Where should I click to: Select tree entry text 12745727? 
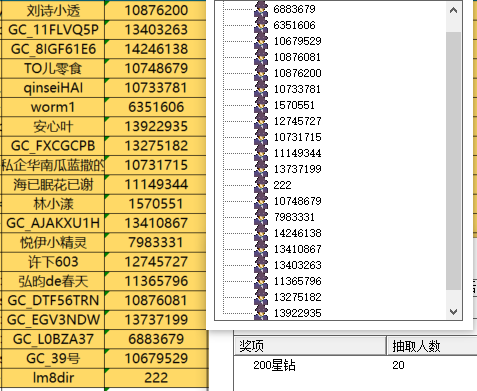click(298, 121)
